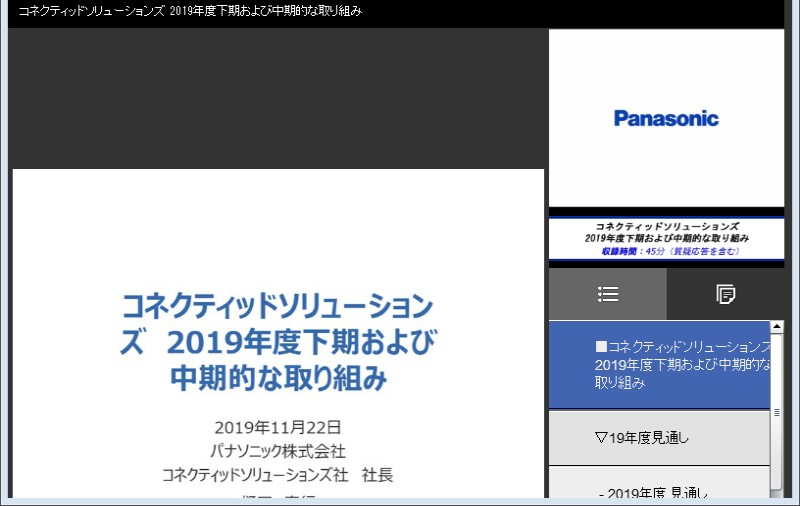This screenshot has width=800, height=506.
Task: Click the コネクティッドソリューションズ社 社長 line
Action: pyautogui.click(x=278, y=475)
